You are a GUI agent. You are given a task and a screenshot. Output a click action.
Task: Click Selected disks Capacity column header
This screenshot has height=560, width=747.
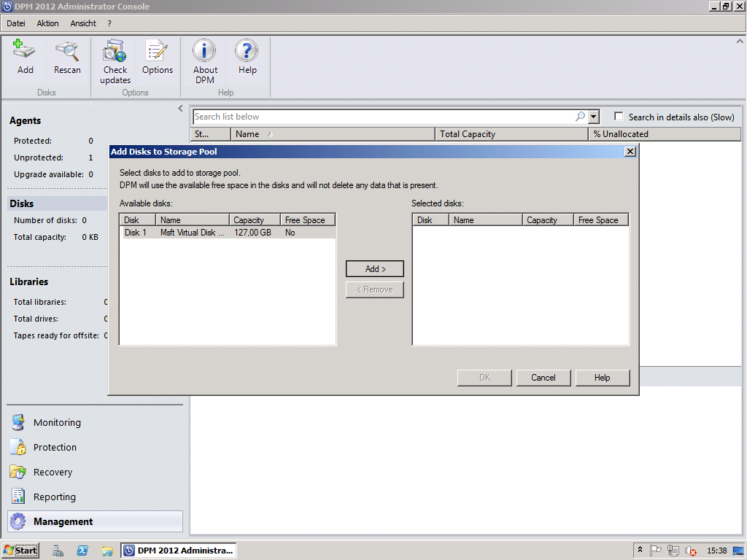tap(548, 220)
